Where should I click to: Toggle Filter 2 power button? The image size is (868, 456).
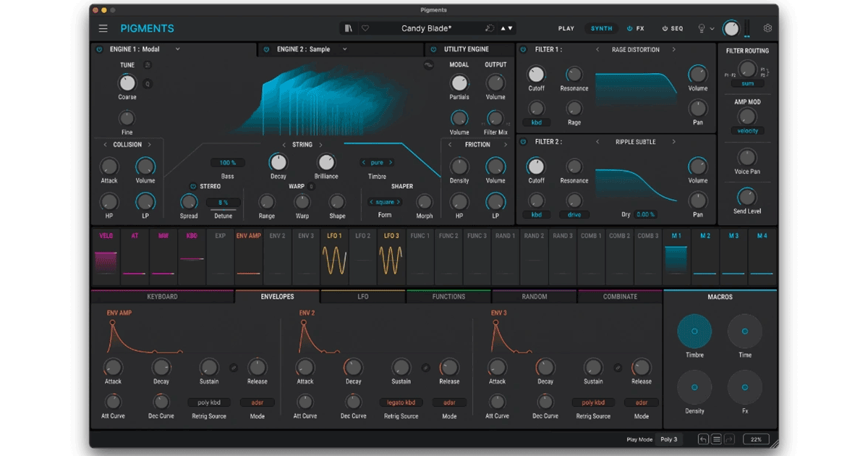524,141
